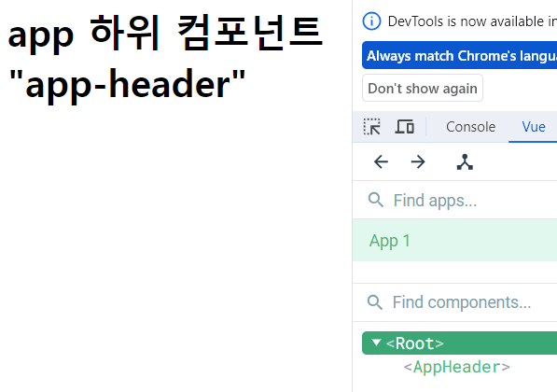Go back with the left arrow icon
The width and height of the screenshot is (557, 392).
[x=382, y=162]
